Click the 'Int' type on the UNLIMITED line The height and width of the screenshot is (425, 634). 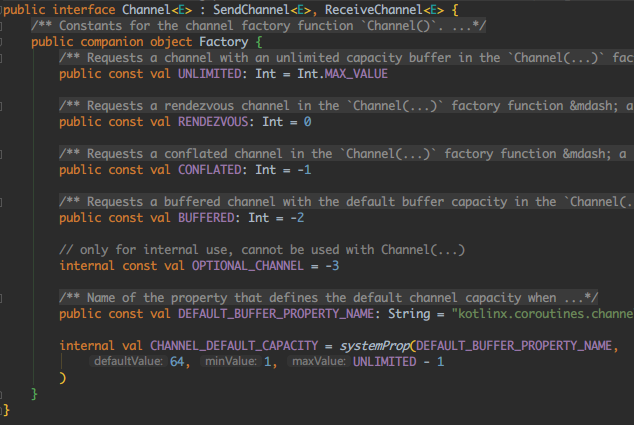coord(265,74)
